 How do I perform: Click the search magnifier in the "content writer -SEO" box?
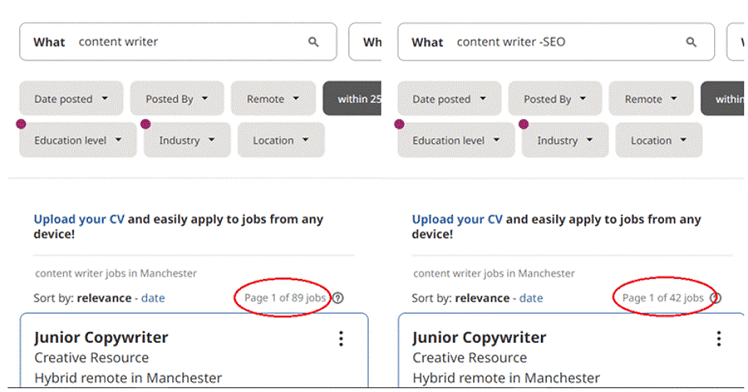691,42
